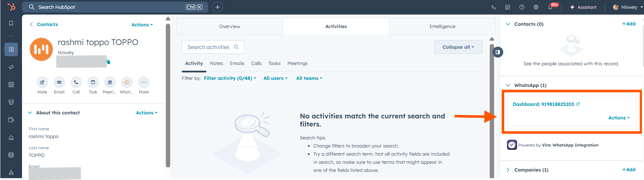Viewport: 644px width, 180px height.
Task: Collapse the Contacts (0) association section
Action: click(x=508, y=24)
